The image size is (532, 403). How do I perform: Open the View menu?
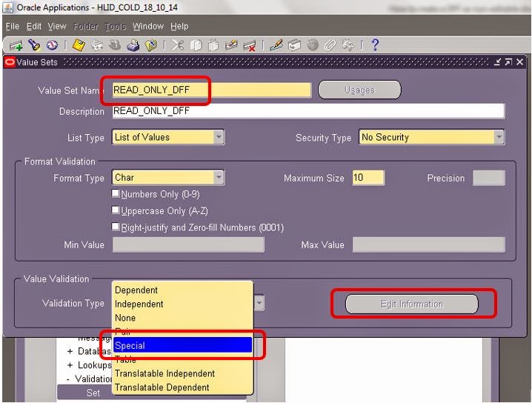tap(57, 26)
